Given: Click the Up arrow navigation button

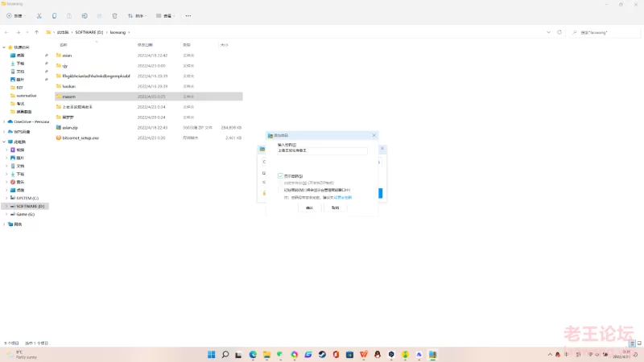Looking at the screenshot, I should [x=37, y=32].
